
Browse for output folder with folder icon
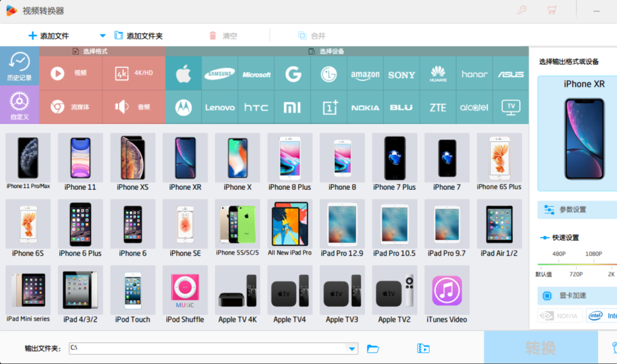tap(372, 349)
